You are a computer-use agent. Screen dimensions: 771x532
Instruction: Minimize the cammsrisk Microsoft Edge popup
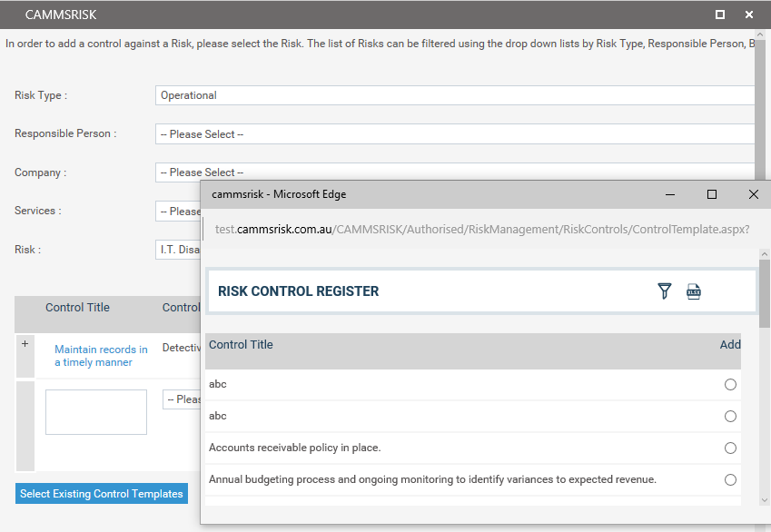669,194
